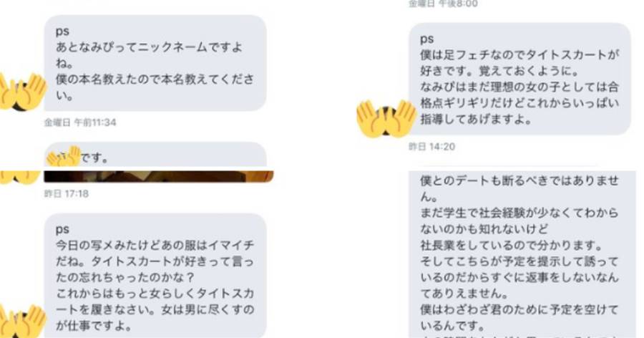The image size is (644, 338).
Task: Click the line 社長業をしているので分かります
Action: 511,246
